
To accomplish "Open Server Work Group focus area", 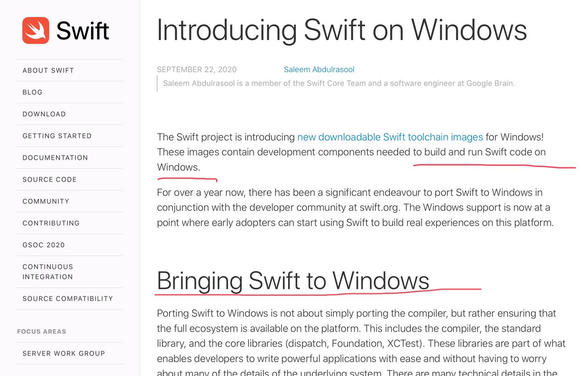I will click(64, 353).
